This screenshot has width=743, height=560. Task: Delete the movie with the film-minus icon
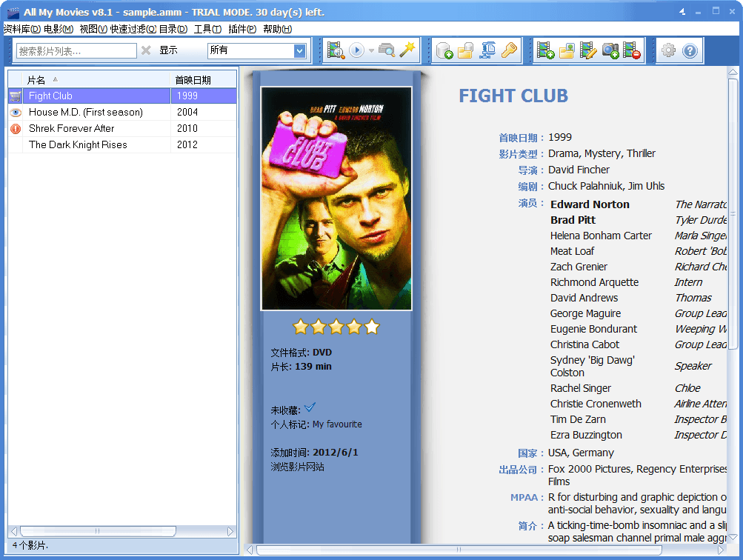(632, 50)
